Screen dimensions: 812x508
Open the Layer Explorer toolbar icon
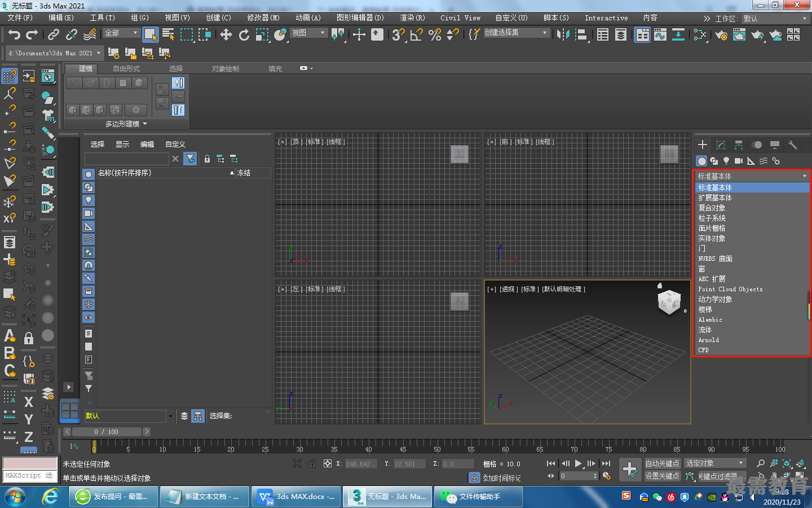click(x=621, y=35)
